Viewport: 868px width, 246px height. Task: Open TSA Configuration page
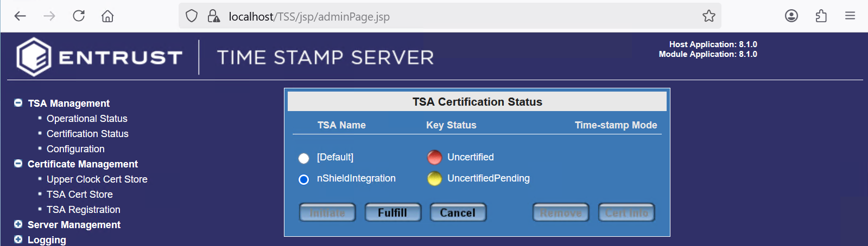coord(75,148)
